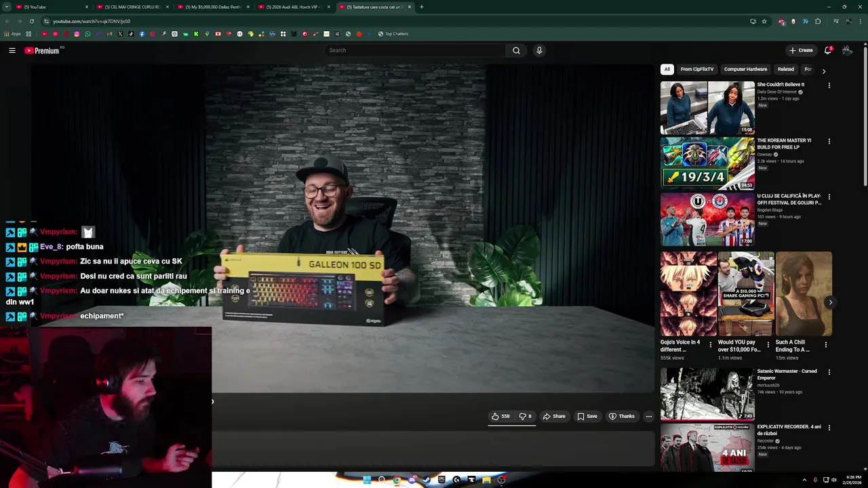
Task: Start voice search with microphone icon
Action: coord(539,50)
